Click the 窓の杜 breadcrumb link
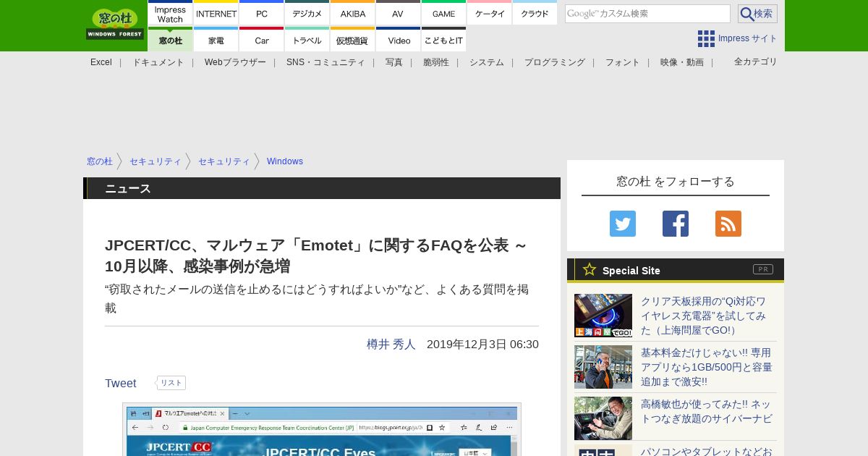Image resolution: width=868 pixels, height=456 pixels. (100, 161)
